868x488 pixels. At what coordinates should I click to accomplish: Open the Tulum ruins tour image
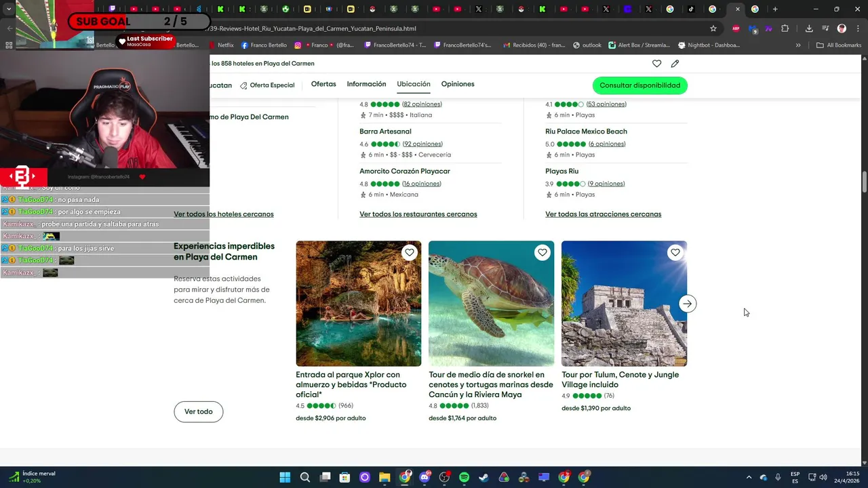pos(624,304)
